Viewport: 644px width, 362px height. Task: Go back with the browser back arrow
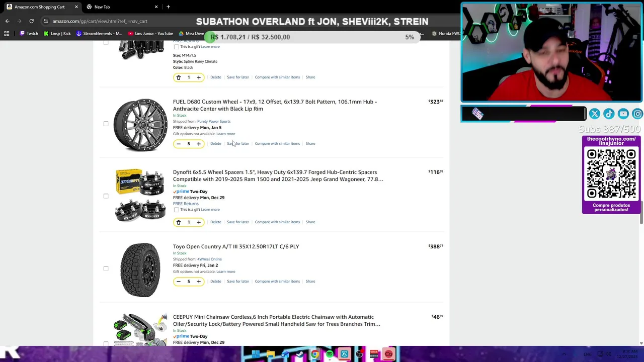7,21
